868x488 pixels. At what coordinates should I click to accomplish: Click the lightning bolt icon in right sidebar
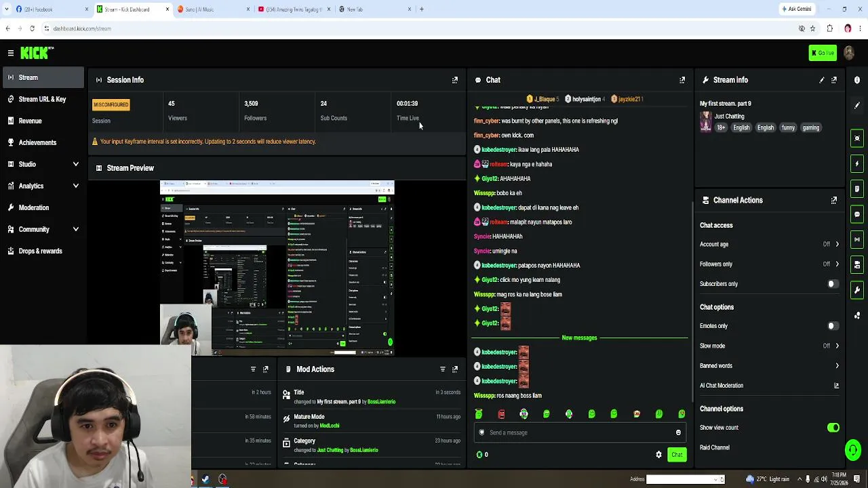[857, 163]
